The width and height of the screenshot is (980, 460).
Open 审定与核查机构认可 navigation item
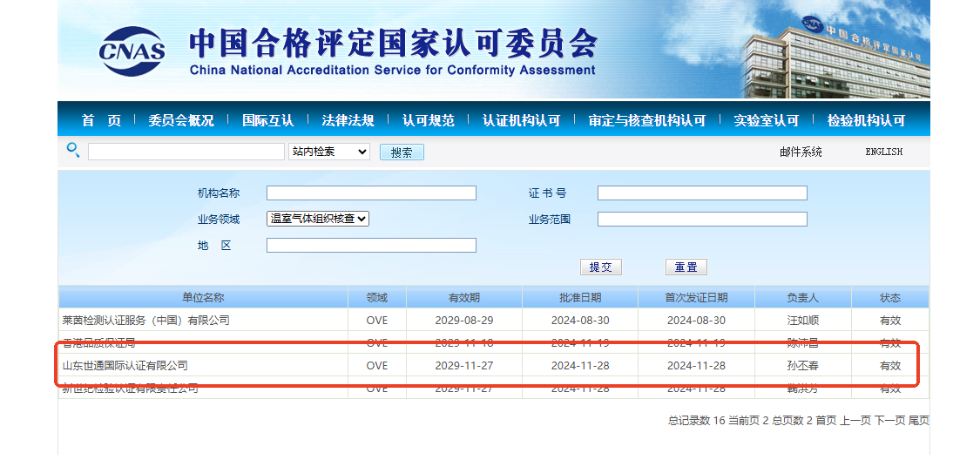[647, 120]
